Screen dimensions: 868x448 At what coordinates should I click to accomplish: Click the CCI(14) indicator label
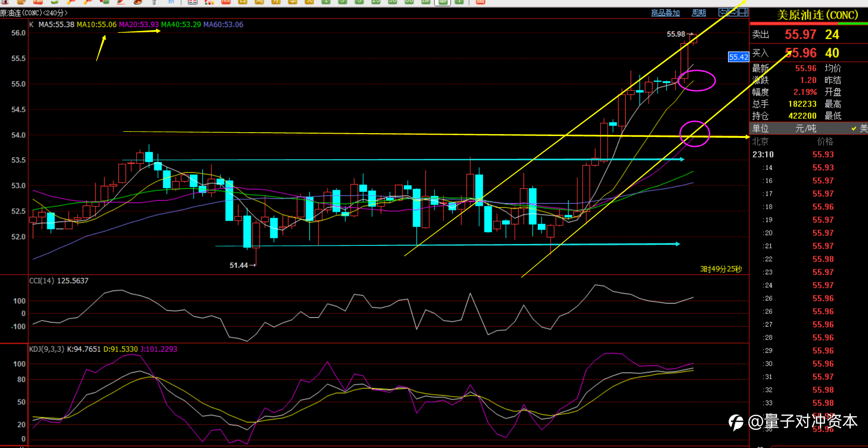pos(42,281)
